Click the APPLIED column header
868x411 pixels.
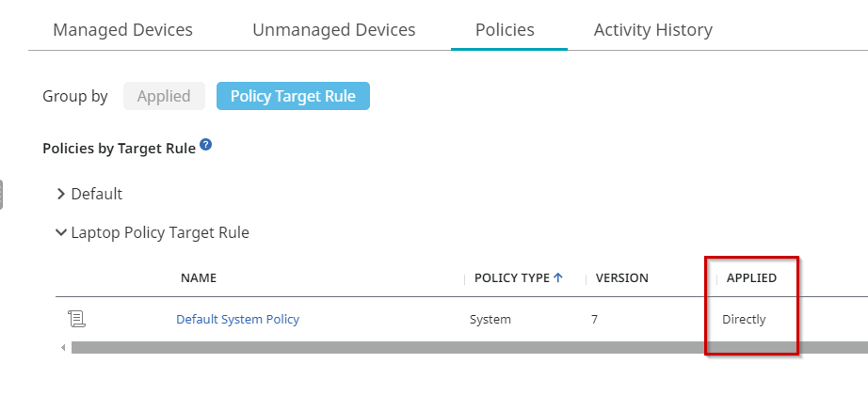(751, 278)
